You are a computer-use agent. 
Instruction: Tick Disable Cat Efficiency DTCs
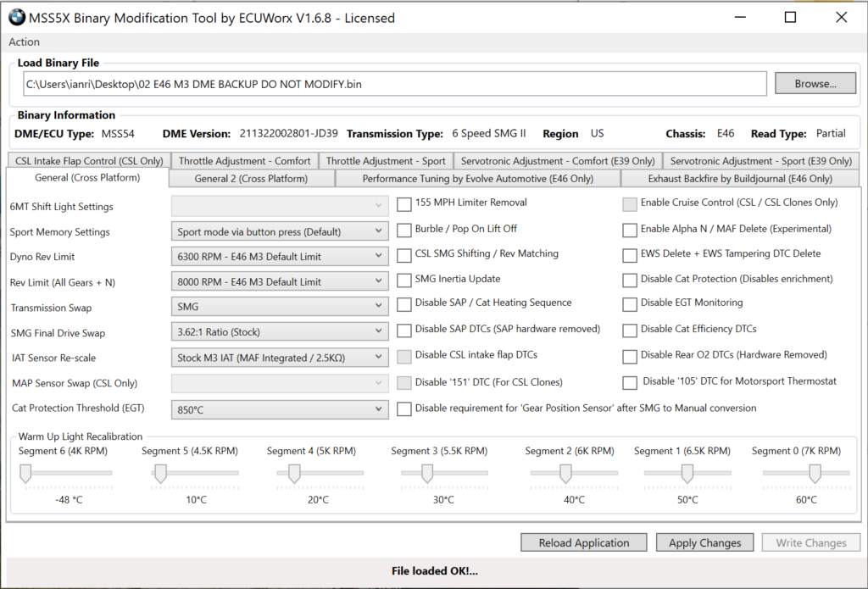coord(630,330)
